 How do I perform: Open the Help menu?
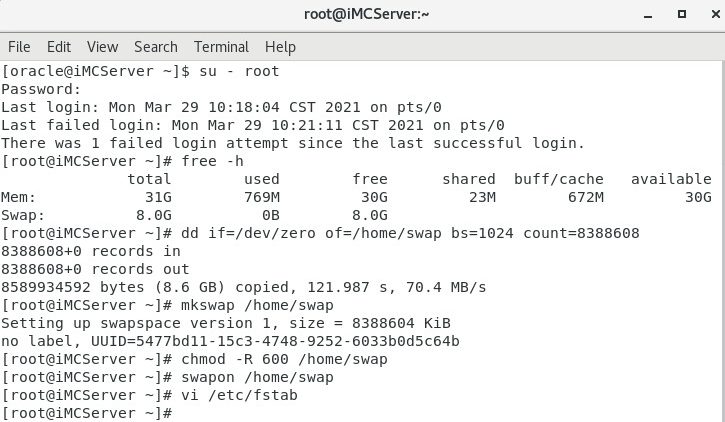tap(280, 47)
